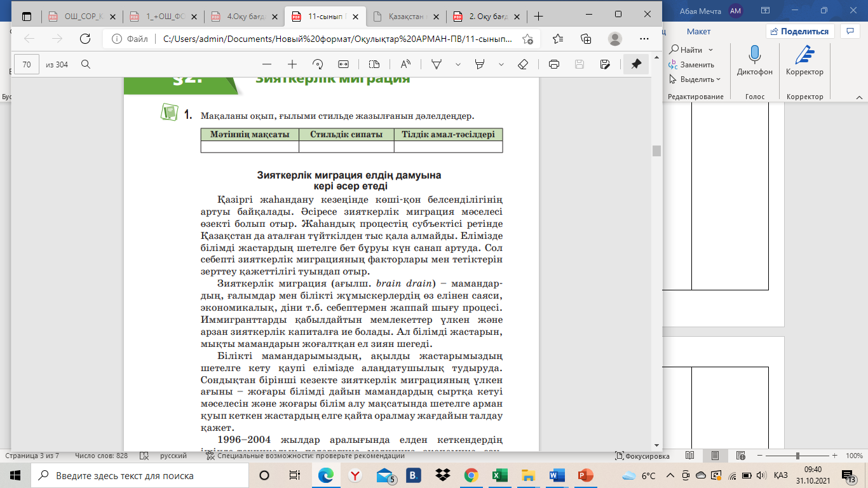Screen dimensions: 868x488
Task: Expand the Найти dropdown arrow in Word
Action: pos(710,50)
